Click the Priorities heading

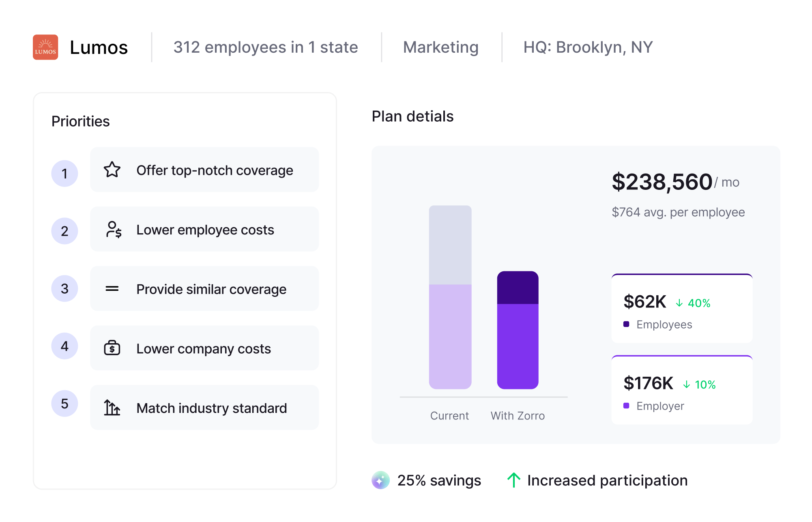click(x=81, y=121)
